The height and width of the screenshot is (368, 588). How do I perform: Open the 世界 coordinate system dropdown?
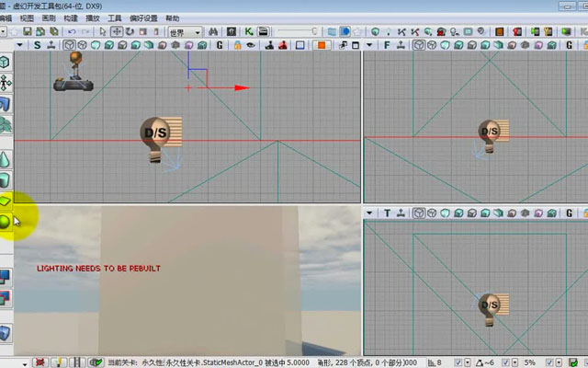click(186, 32)
